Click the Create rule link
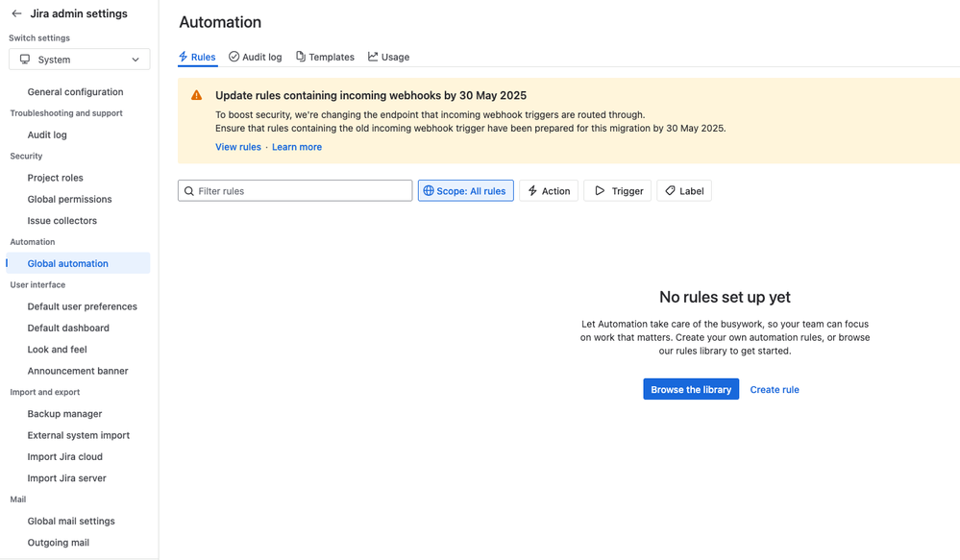Screen dimensions: 960x560 click(x=775, y=389)
